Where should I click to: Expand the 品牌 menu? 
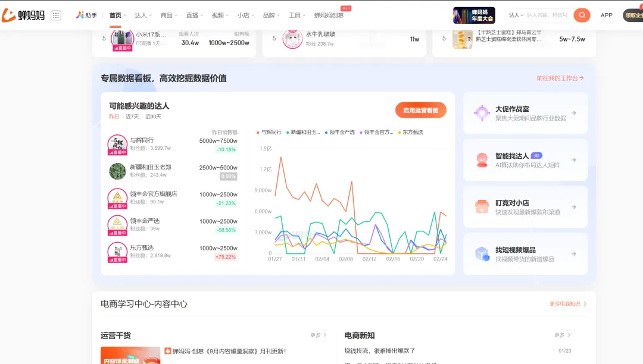pyautogui.click(x=271, y=15)
